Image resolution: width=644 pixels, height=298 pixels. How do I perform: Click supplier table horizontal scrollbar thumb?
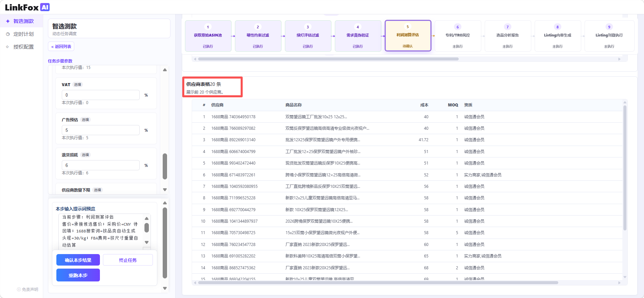378,283
